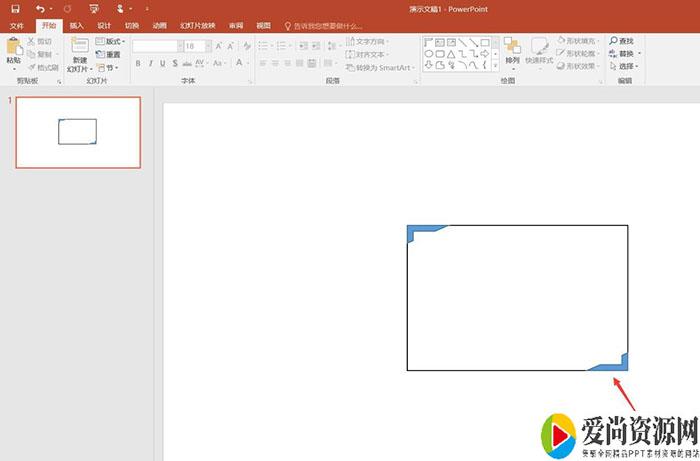Click Convert to SmartArt button
Screen dimensions: 700x461
point(378,67)
